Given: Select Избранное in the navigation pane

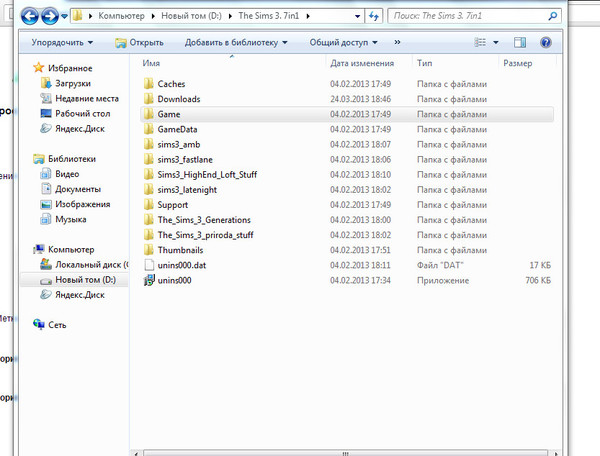Looking at the screenshot, I should click(x=70, y=68).
